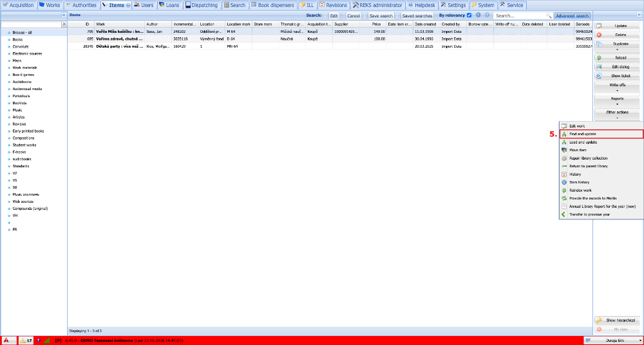Select the Board games category
This screenshot has width=644, height=345.
33,75
